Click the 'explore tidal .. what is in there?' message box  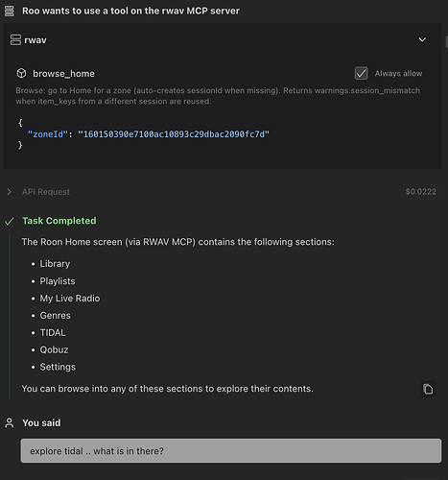[x=231, y=451]
